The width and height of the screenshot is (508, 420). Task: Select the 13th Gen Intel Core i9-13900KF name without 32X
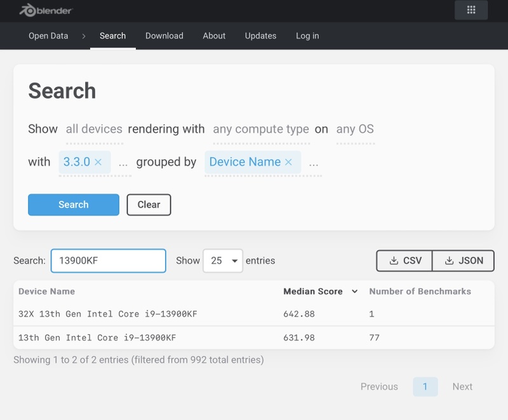(97, 337)
